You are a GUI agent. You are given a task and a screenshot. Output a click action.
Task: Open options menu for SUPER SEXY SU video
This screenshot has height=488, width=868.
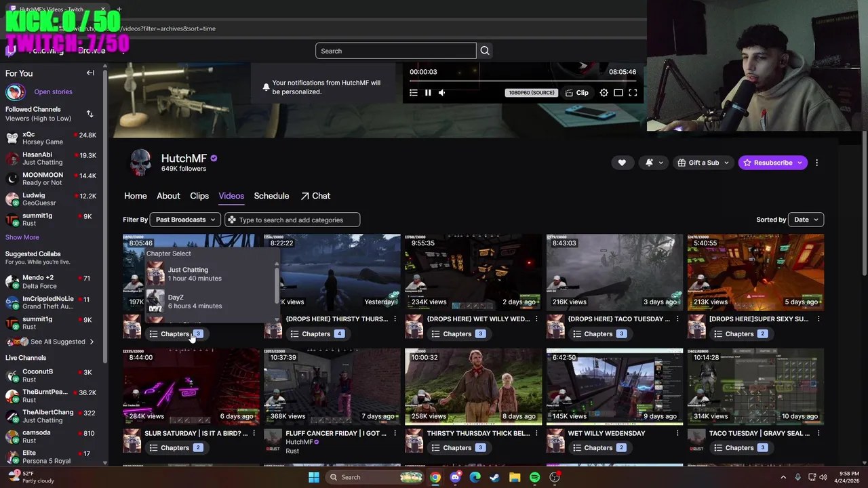tap(818, 319)
